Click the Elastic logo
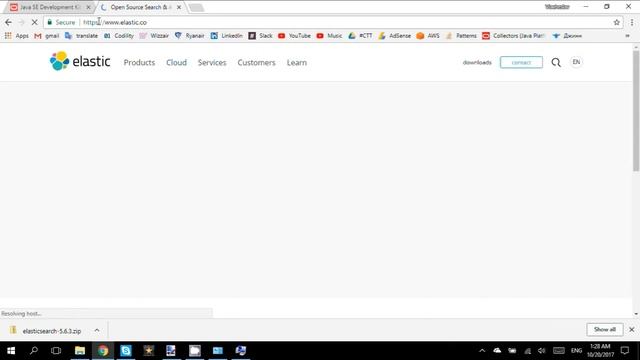Screen dimensions: 640x360 pyautogui.click(x=80, y=61)
